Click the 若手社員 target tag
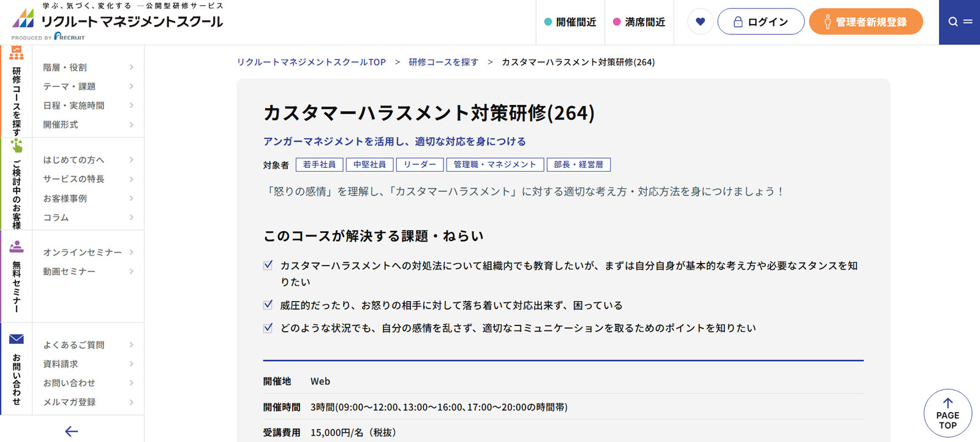Screen dimensions: 980x442 (320, 165)
